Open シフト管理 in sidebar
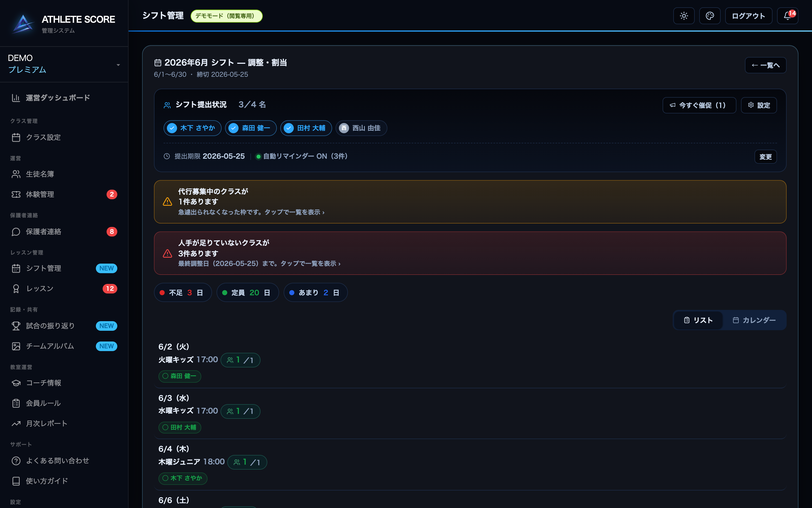Viewport: 812px width, 508px height. click(64, 268)
